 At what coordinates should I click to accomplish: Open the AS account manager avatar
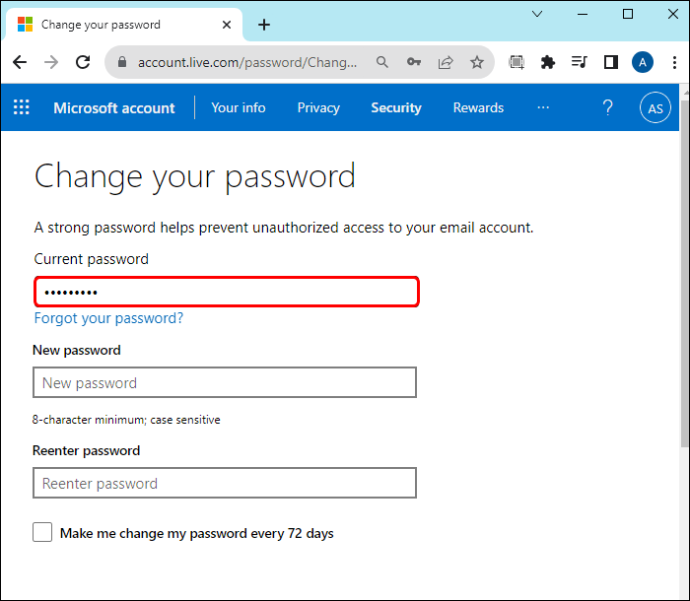click(x=655, y=108)
